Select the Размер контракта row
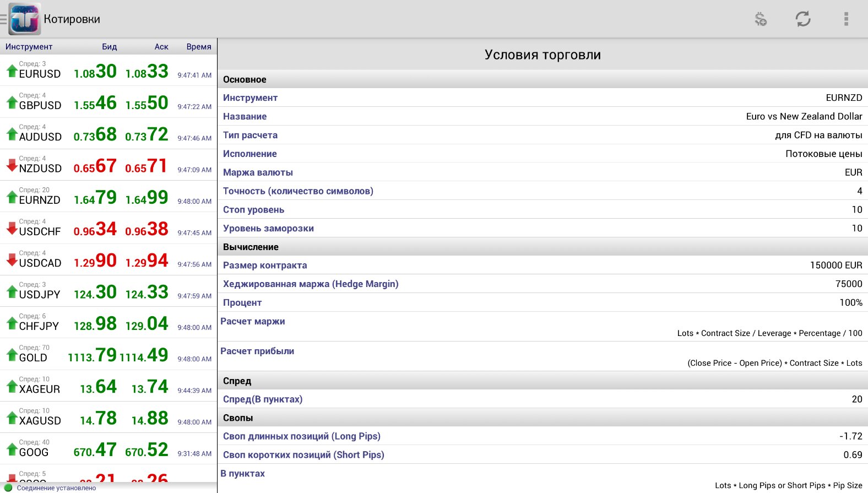The image size is (868, 493). (542, 266)
